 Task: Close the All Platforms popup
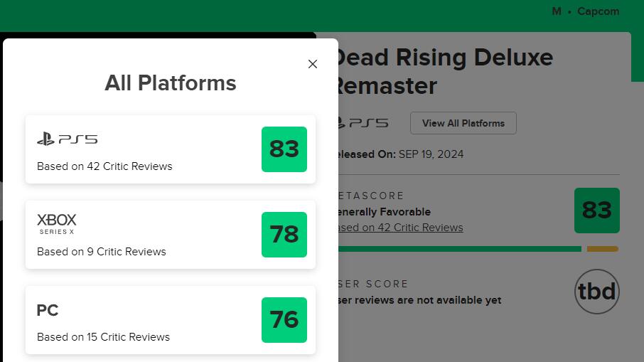pyautogui.click(x=313, y=64)
